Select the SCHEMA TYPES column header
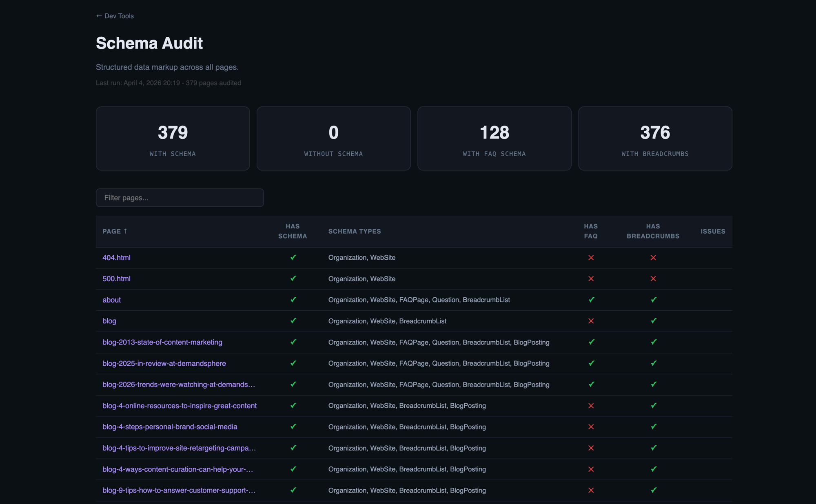 (355, 231)
